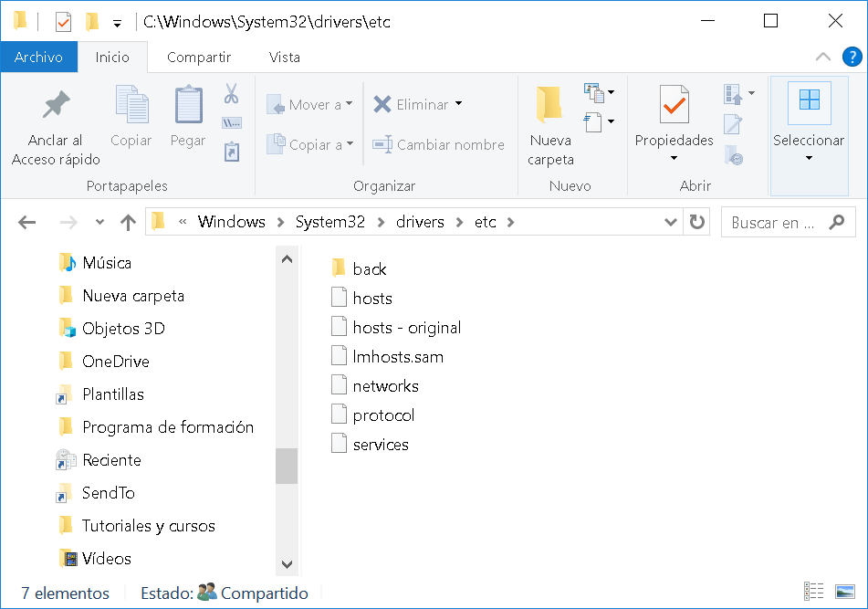Click the scissors Cortar icon
Image resolution: width=868 pixels, height=609 pixels.
[x=232, y=93]
